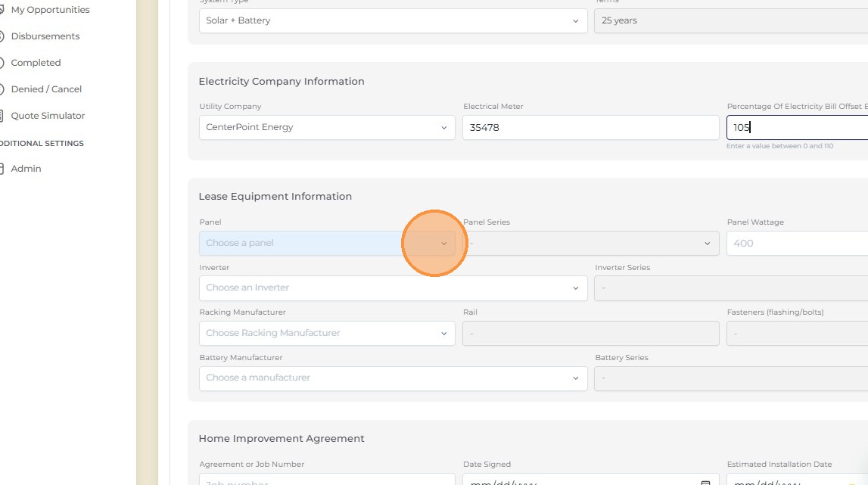This screenshot has height=485, width=868.
Task: Click the Electricity Company Information heading
Action: coord(282,82)
